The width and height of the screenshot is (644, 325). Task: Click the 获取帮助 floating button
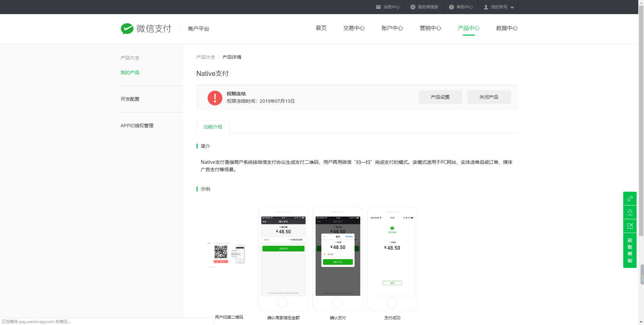(x=630, y=250)
